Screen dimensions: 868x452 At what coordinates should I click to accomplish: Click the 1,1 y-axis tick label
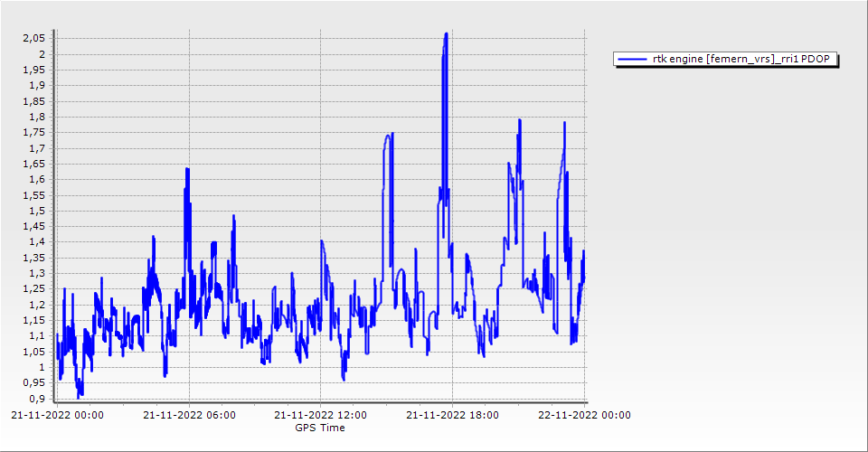(x=37, y=336)
